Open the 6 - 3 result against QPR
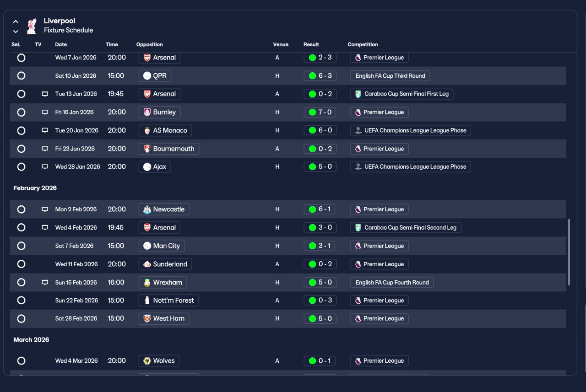The height and width of the screenshot is (392, 586). (320, 76)
